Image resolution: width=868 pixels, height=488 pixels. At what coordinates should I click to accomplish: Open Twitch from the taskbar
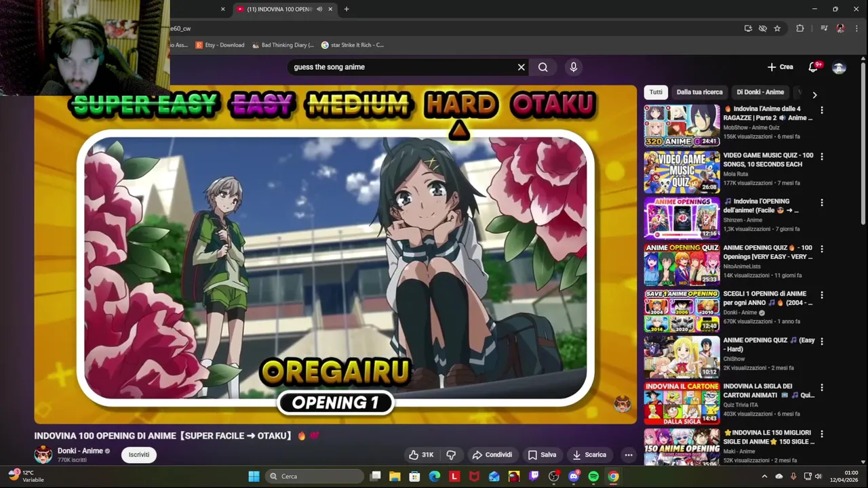pos(534,476)
